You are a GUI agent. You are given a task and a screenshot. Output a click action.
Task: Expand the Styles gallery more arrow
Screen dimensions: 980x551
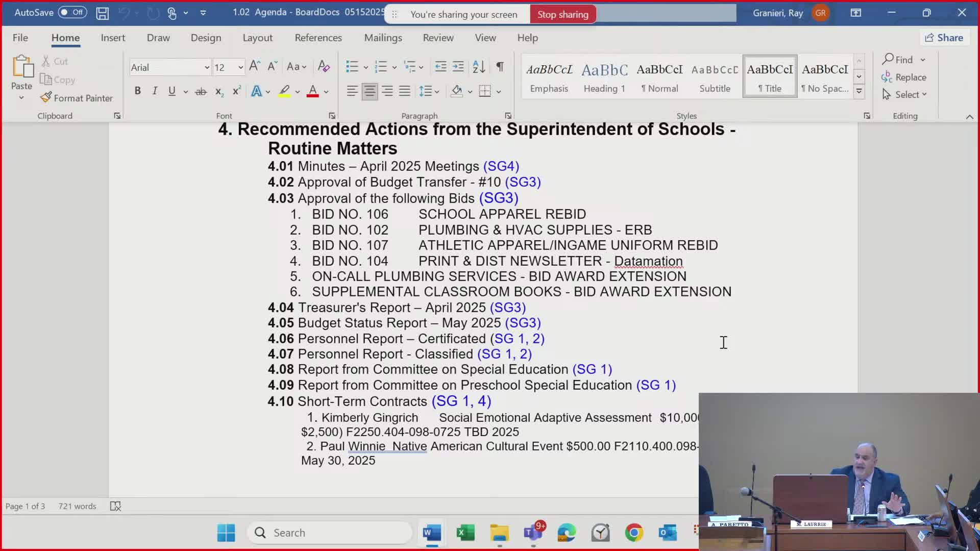pos(859,91)
